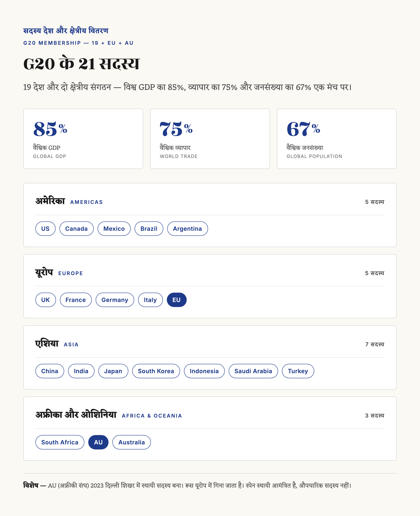Click the Argentina member chip
Viewport: 420px width, 516px height.
tap(187, 228)
